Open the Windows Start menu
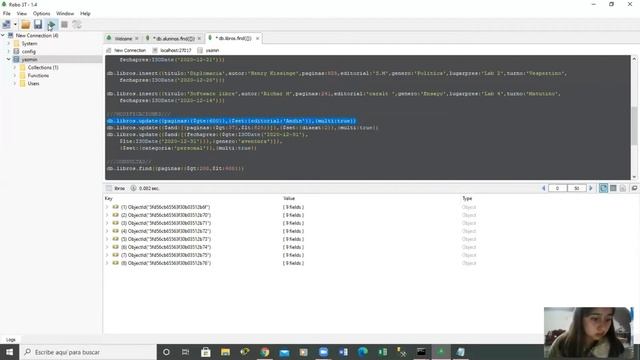 (x=9, y=352)
